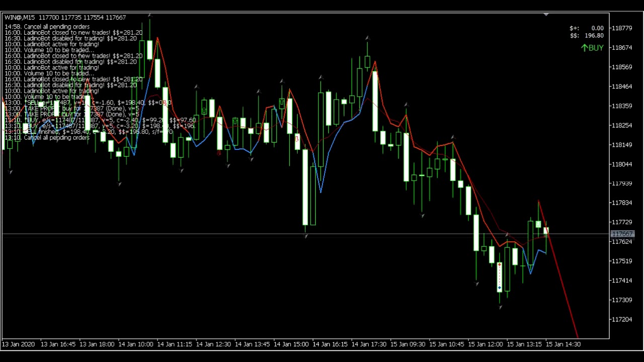
Task: Select the '13:10. SELL finished' log line
Action: [x=89, y=132]
